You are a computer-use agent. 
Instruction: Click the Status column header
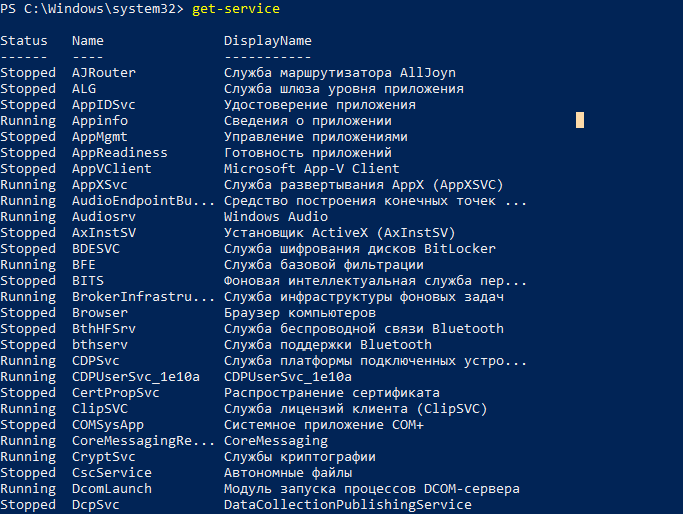click(24, 41)
